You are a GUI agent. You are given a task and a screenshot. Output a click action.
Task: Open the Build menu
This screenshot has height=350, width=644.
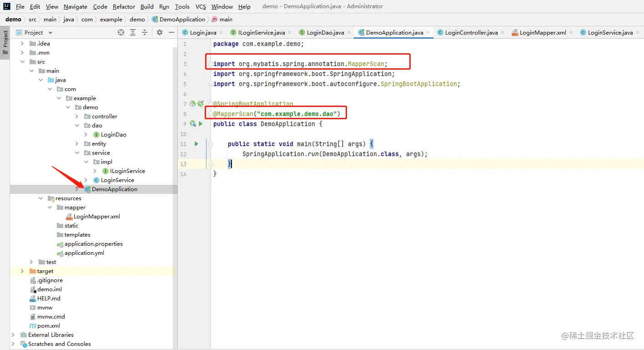point(147,7)
